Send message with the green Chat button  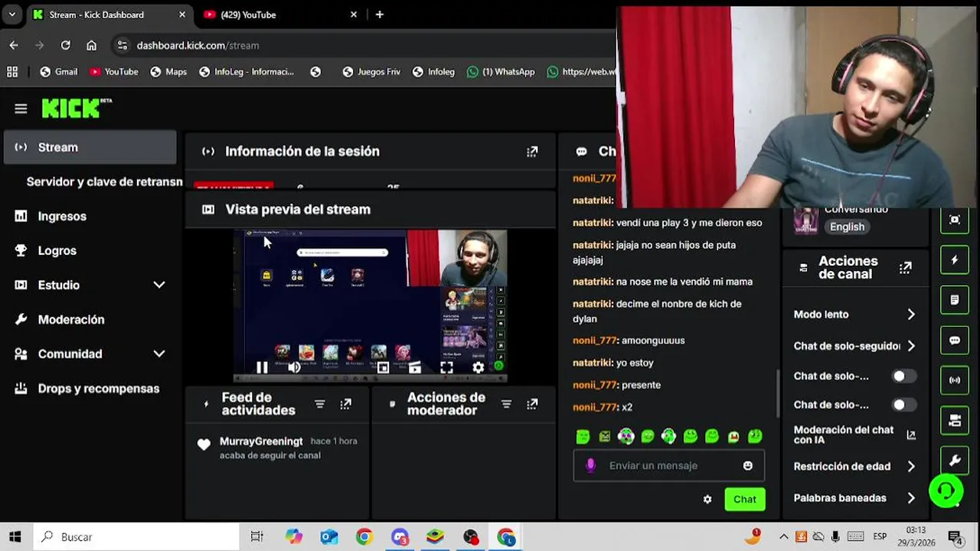(x=745, y=499)
